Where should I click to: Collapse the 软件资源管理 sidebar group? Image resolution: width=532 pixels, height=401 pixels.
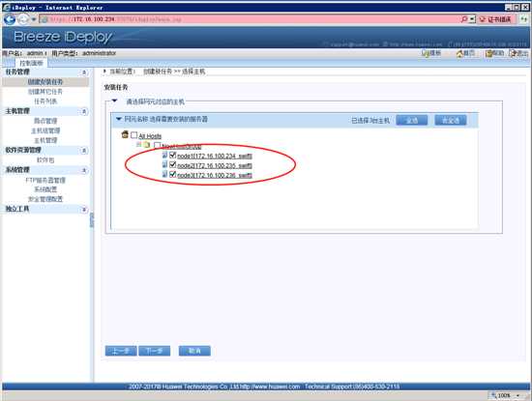click(84, 150)
